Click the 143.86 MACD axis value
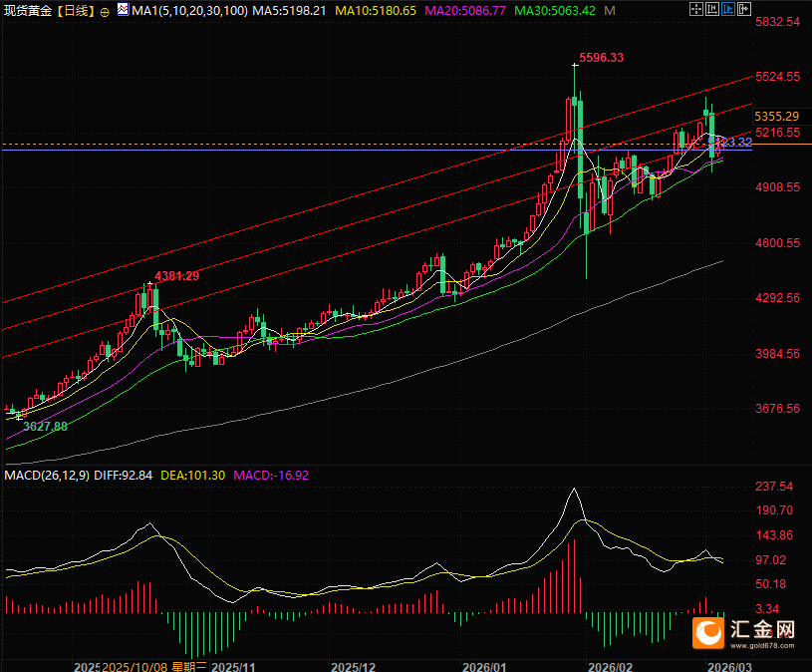This screenshot has width=812, height=672. tap(774, 535)
